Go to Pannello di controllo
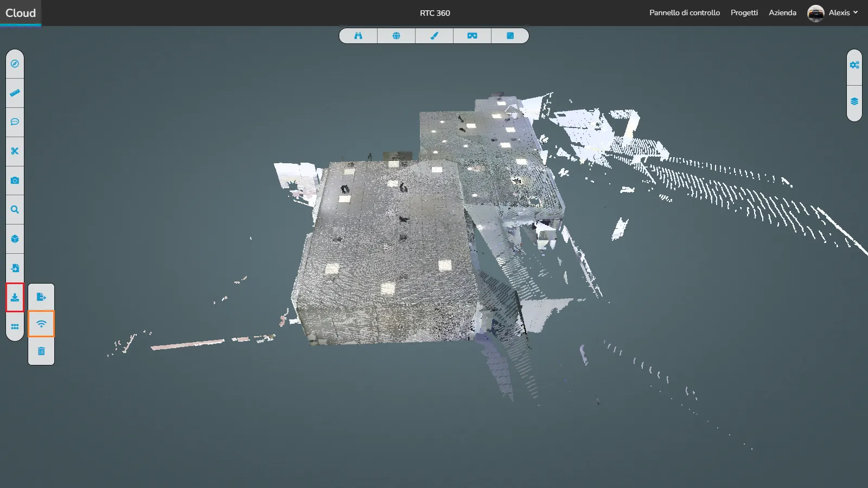Screen dimensions: 868x488 (x=685, y=12)
